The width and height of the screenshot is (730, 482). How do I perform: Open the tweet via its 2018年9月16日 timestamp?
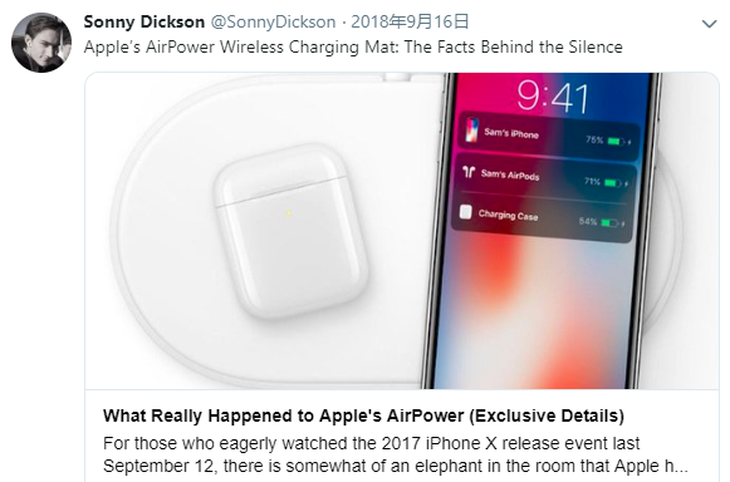[409, 22]
